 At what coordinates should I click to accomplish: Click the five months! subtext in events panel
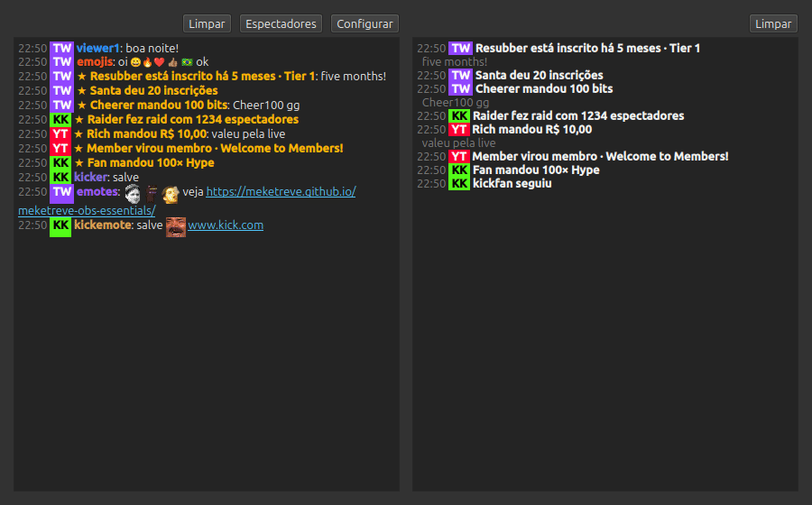[x=455, y=62]
